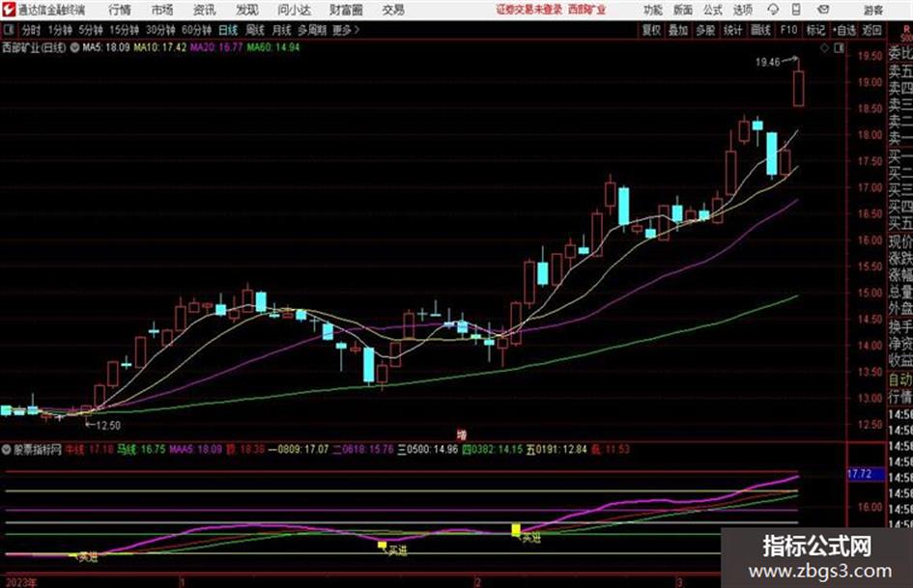Toggle the left panel icon beside 分时

8,30
